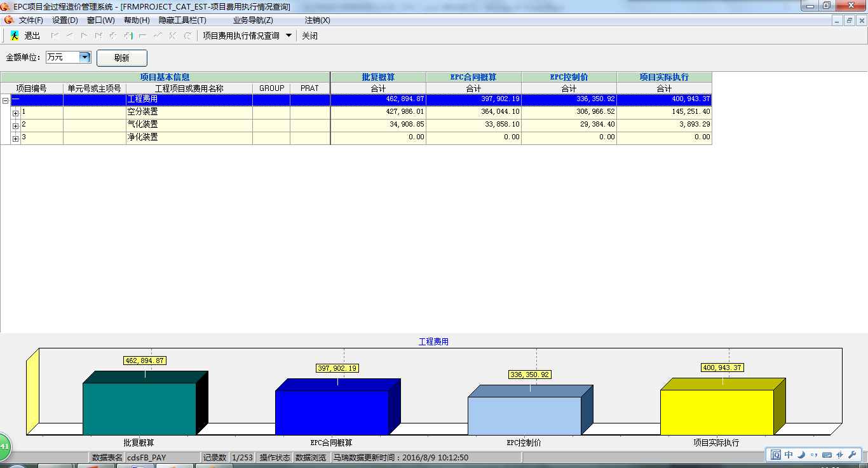Viewport: 868px width, 468px height.
Task: Click the IME toolbar Q logo icon
Action: pos(776,455)
